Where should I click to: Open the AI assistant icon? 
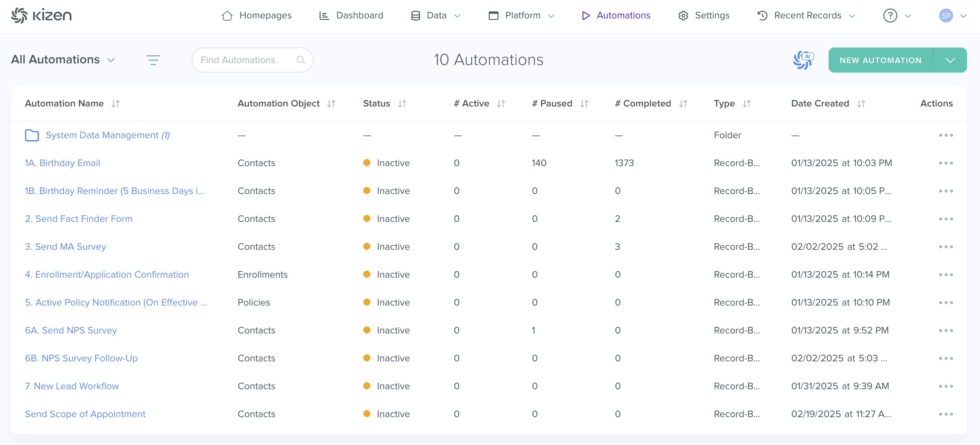pyautogui.click(x=804, y=60)
